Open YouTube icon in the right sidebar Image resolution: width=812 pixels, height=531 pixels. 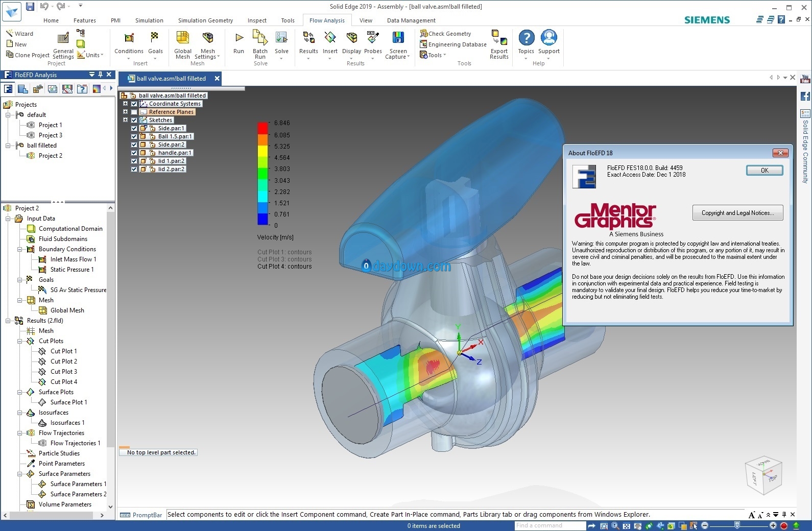(x=805, y=79)
